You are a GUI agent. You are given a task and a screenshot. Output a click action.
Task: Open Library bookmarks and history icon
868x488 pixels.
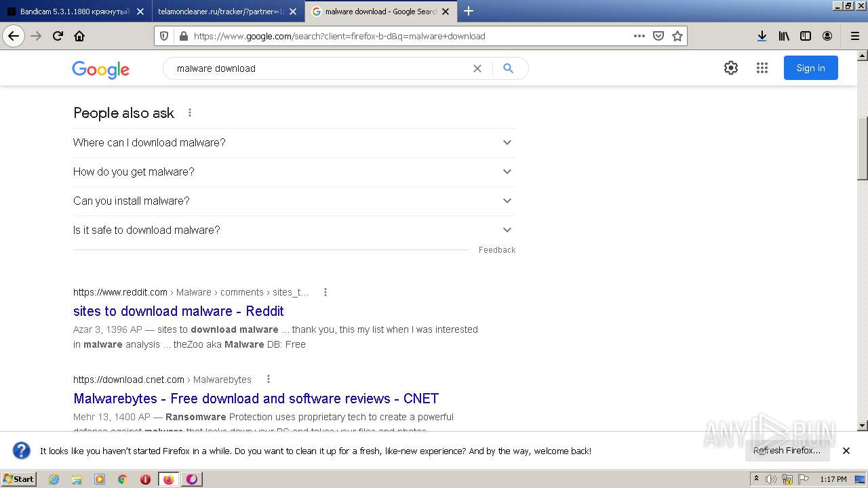point(784,36)
